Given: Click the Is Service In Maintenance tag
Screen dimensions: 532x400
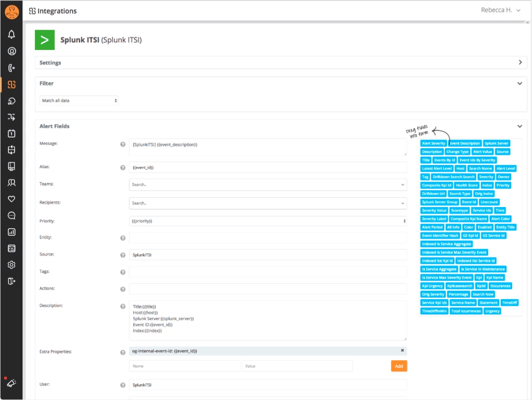Looking at the screenshot, I should (x=482, y=269).
